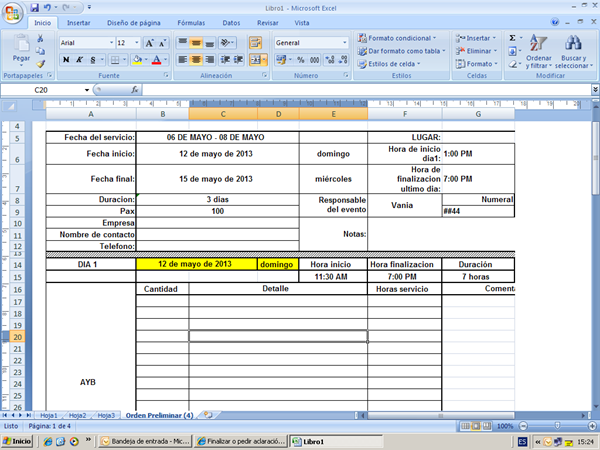Click the increase font size icon
Screen dimensions: 600x450
149,43
